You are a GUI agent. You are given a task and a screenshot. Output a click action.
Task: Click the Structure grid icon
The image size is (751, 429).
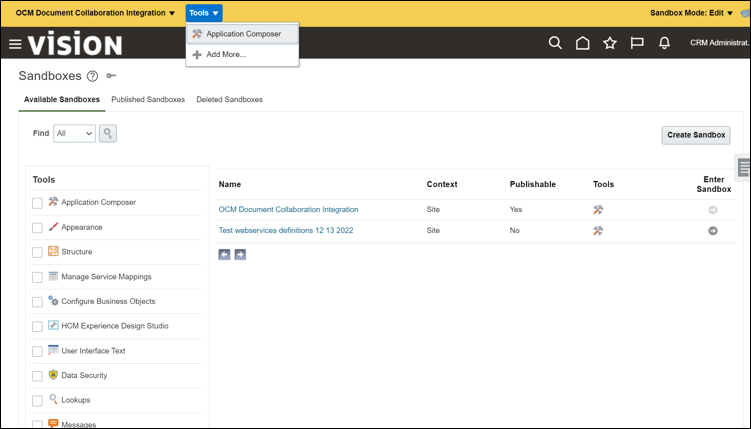point(53,251)
